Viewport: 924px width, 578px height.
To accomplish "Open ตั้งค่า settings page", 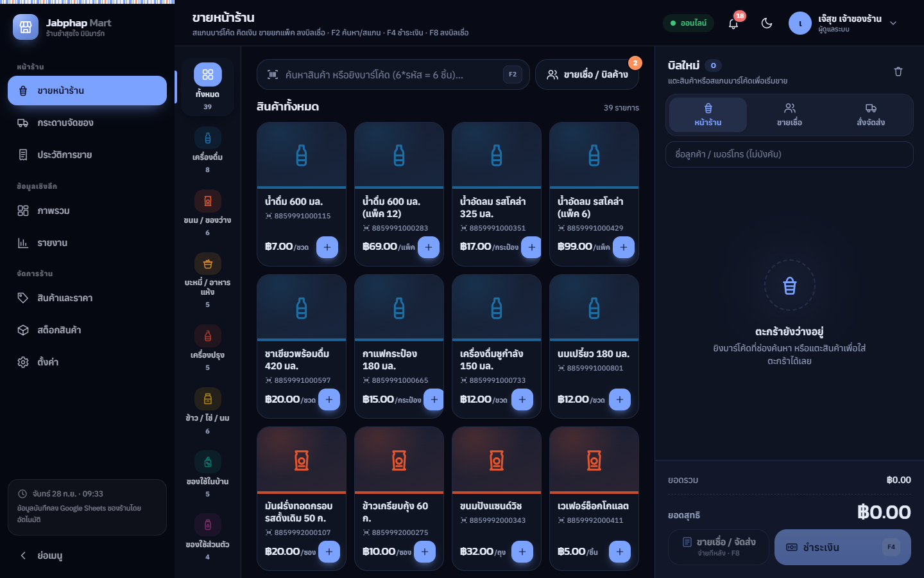I will [x=87, y=362].
